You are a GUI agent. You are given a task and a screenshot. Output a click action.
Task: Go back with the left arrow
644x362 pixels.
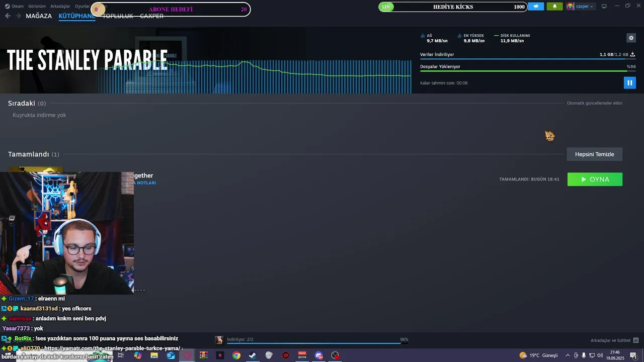[x=8, y=16]
